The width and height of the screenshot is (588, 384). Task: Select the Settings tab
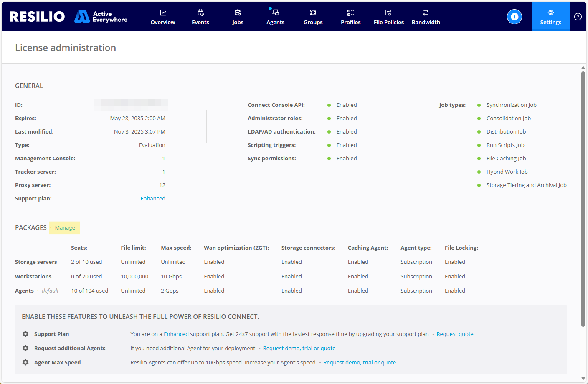550,17
